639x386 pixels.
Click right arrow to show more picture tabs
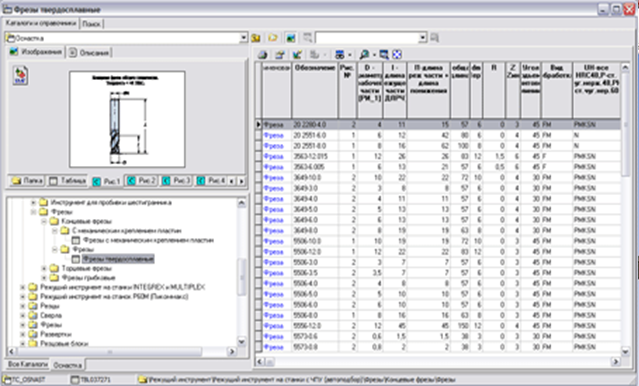pyautogui.click(x=241, y=181)
